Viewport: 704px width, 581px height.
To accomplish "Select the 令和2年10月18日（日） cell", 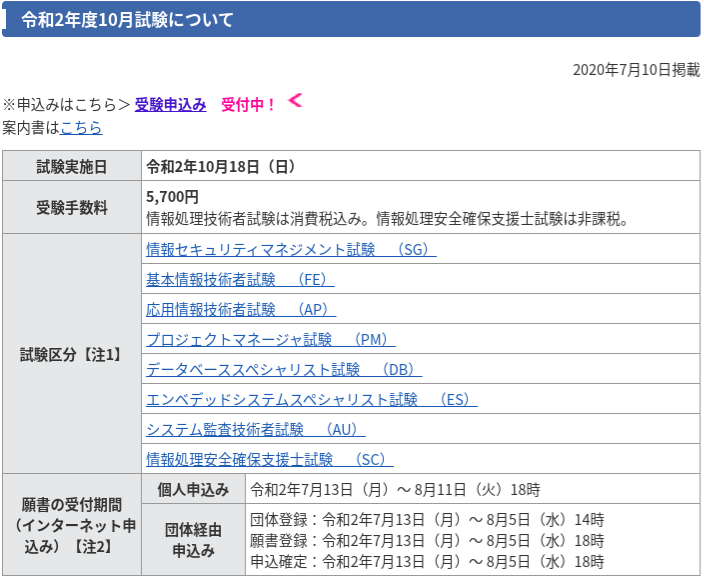I will [421, 166].
